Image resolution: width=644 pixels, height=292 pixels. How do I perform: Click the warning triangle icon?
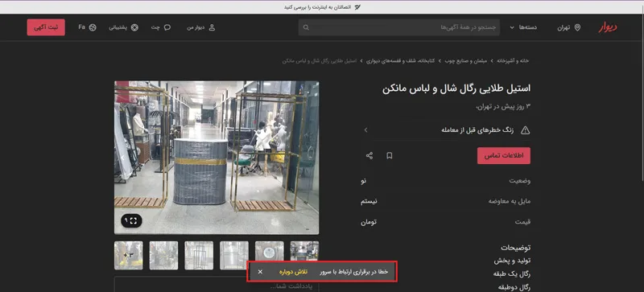525,130
